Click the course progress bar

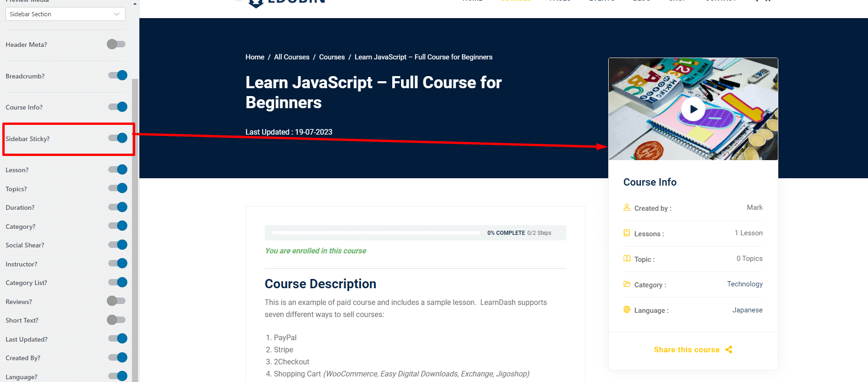pos(376,233)
